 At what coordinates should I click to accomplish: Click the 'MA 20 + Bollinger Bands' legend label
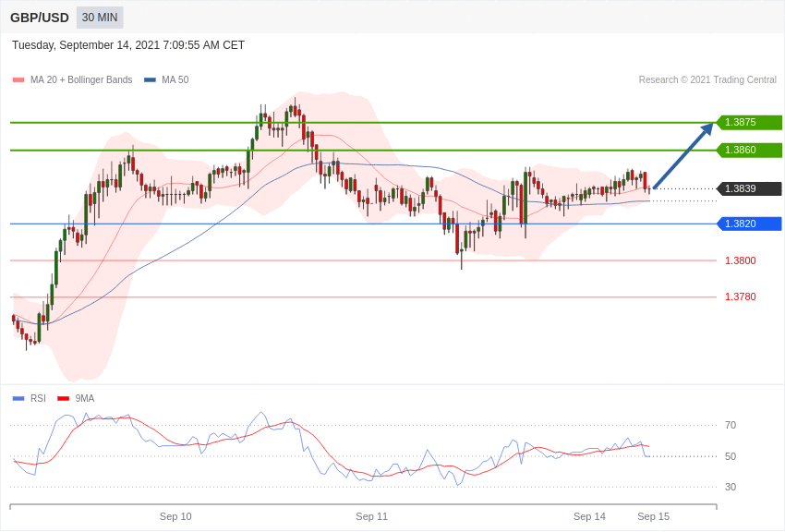point(81,80)
